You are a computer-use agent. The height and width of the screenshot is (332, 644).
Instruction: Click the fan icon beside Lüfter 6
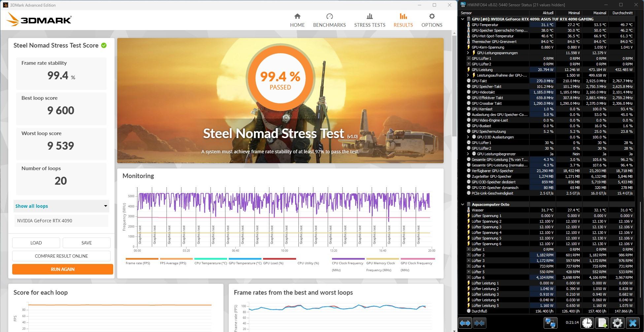pos(468,277)
